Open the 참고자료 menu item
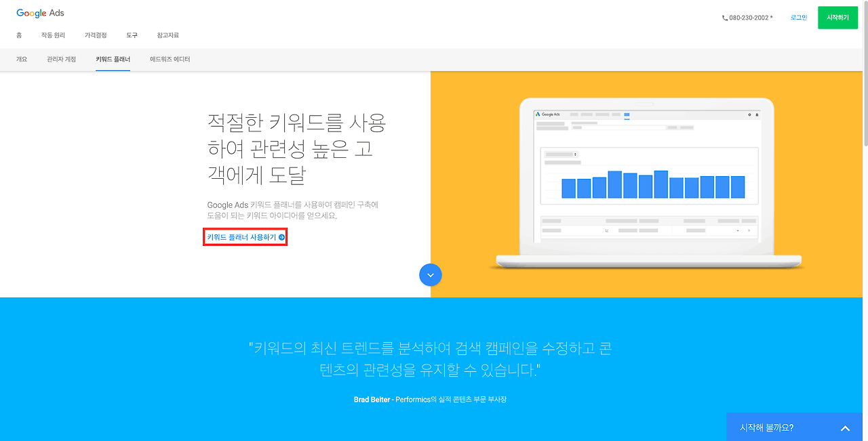The width and height of the screenshot is (868, 441). [x=168, y=35]
